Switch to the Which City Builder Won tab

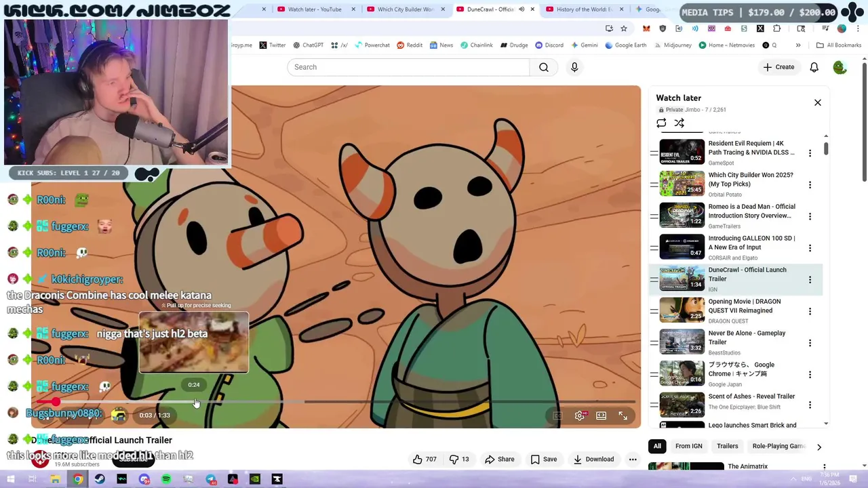coord(406,9)
